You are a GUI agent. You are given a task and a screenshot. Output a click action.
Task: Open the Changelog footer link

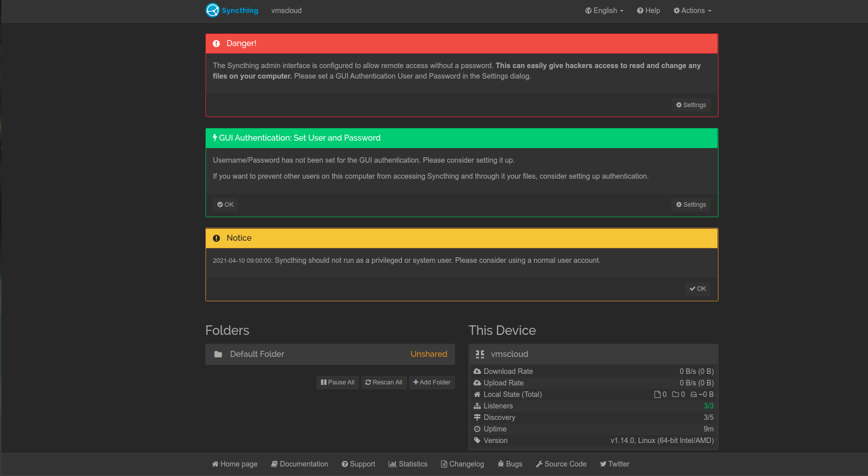[462, 464]
